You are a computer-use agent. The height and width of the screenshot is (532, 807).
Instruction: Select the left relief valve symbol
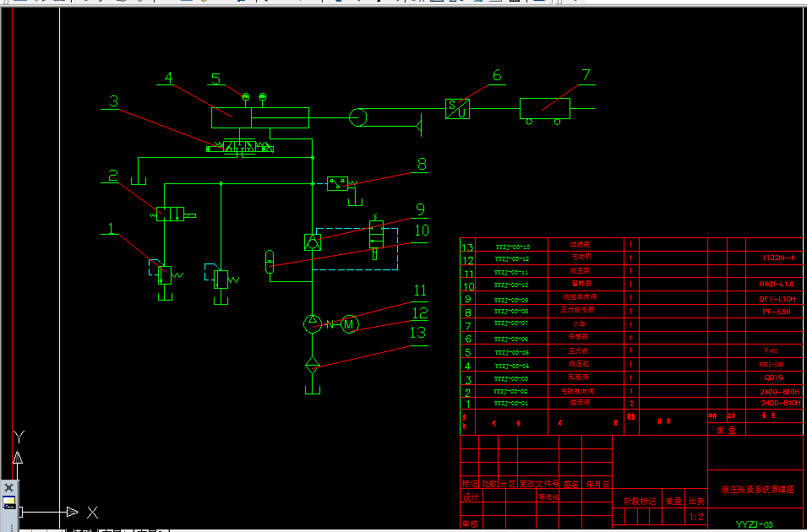coord(165,274)
